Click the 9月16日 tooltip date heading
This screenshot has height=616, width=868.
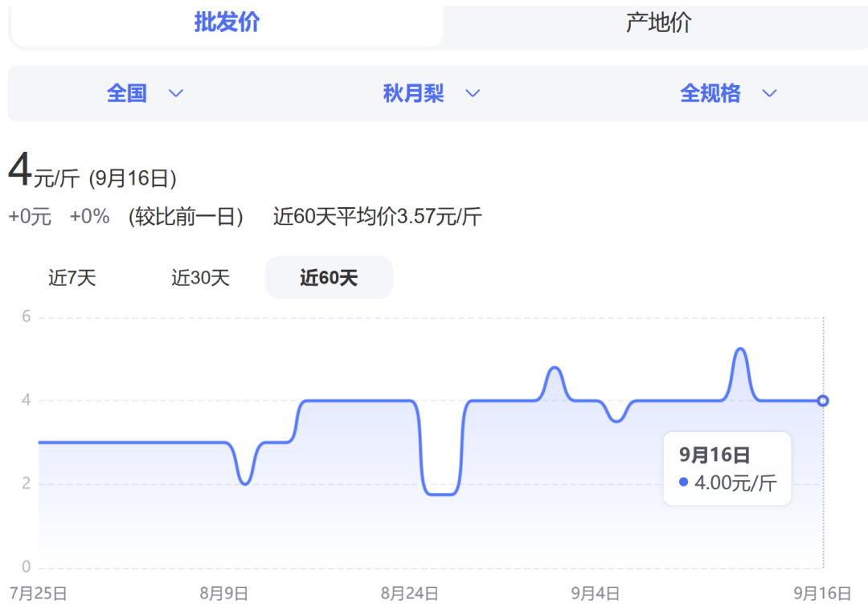click(714, 455)
